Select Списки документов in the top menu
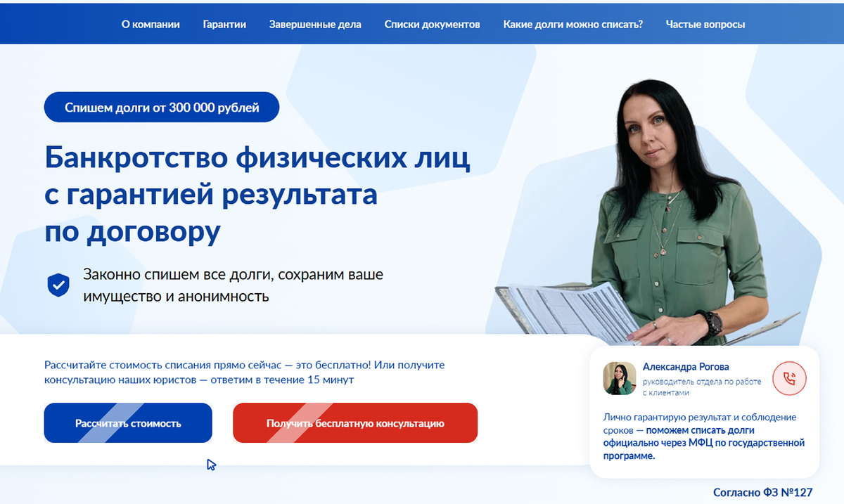This screenshot has width=844, height=504. click(x=432, y=24)
